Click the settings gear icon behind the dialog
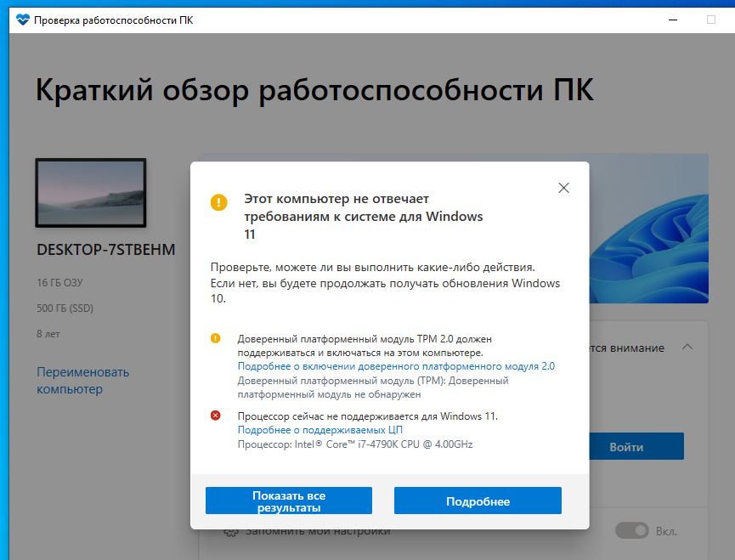735x560 pixels. 230,532
